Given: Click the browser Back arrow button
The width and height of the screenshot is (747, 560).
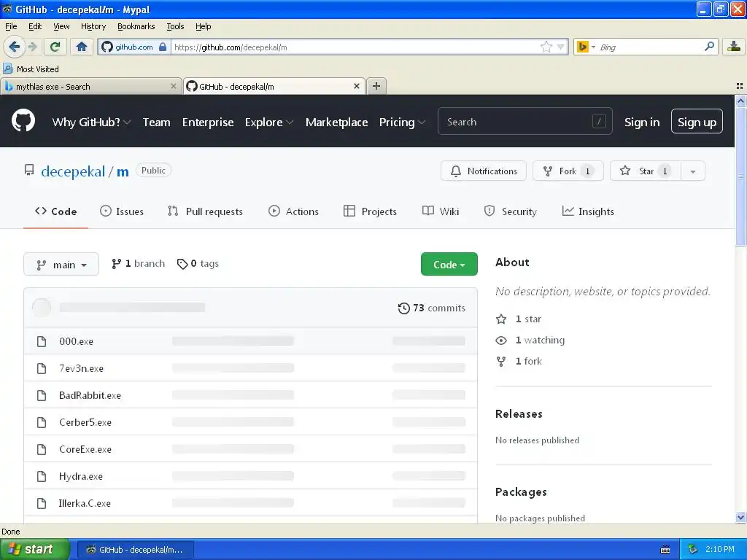Looking at the screenshot, I should [x=14, y=47].
